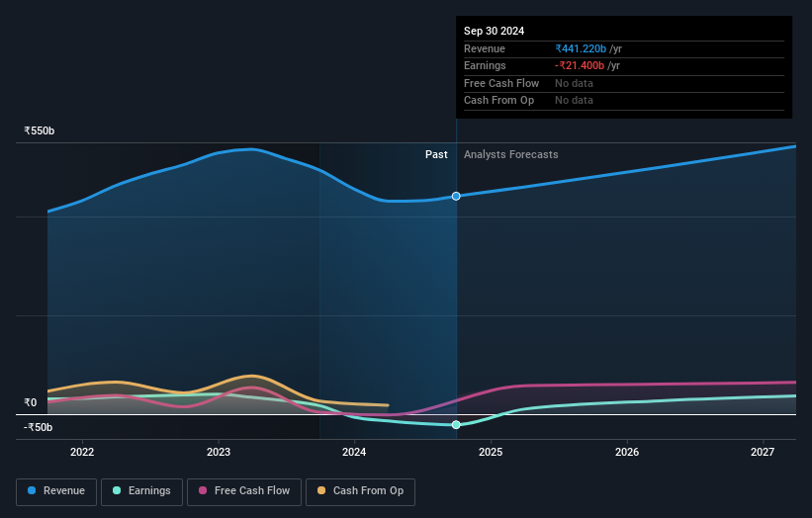
Task: Toggle the Cash From Op legend series
Action: coord(360,491)
